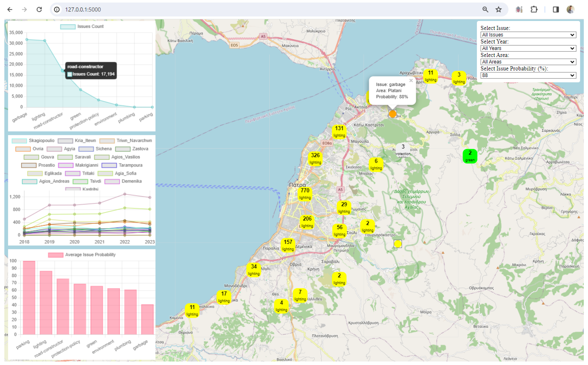Close the garbage issue popup
This screenshot has width=588, height=365.
[411, 81]
